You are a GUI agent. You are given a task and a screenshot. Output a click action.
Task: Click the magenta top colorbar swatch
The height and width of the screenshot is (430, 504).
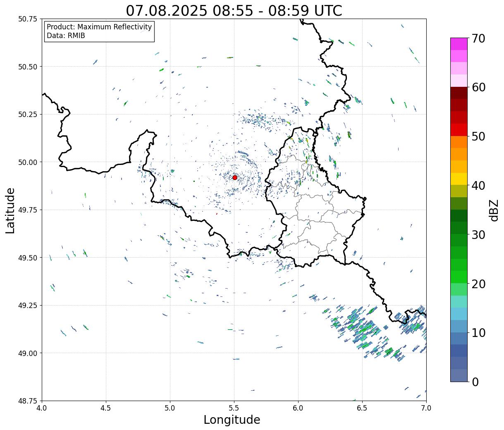point(459,44)
